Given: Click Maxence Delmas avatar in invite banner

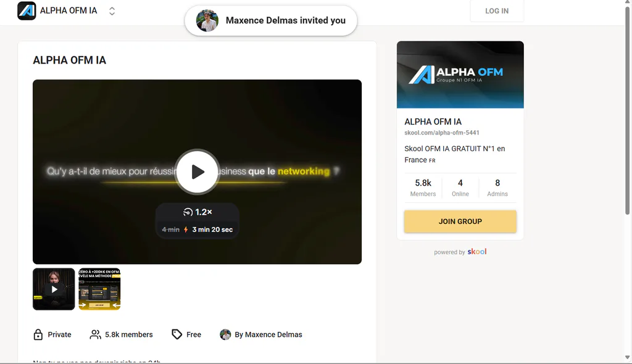Looking at the screenshot, I should (207, 20).
